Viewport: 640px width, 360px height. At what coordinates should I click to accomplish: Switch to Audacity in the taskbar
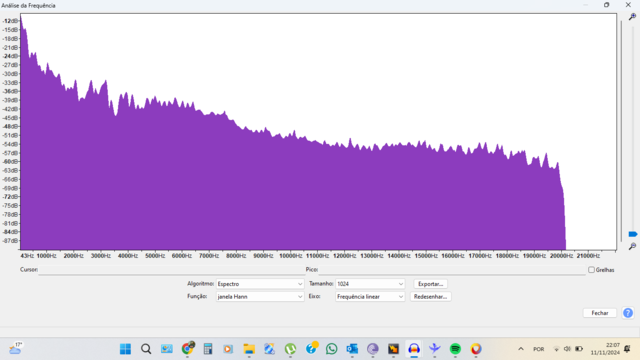click(x=414, y=349)
